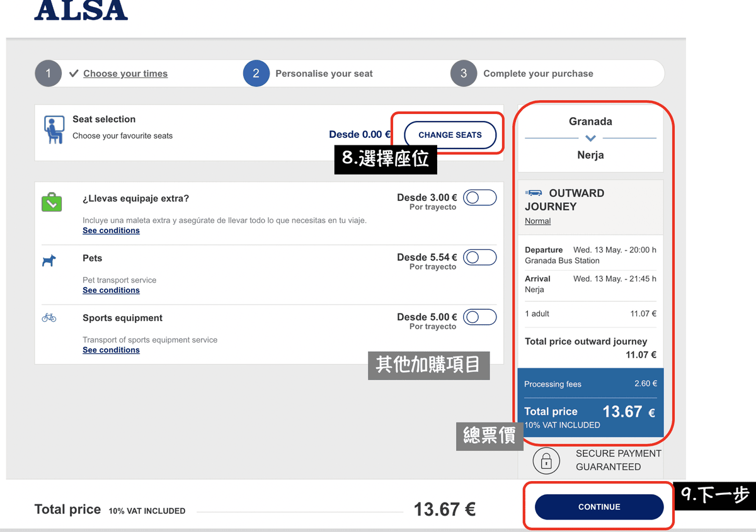Open See conditions for extra luggage
The height and width of the screenshot is (532, 756).
[111, 230]
